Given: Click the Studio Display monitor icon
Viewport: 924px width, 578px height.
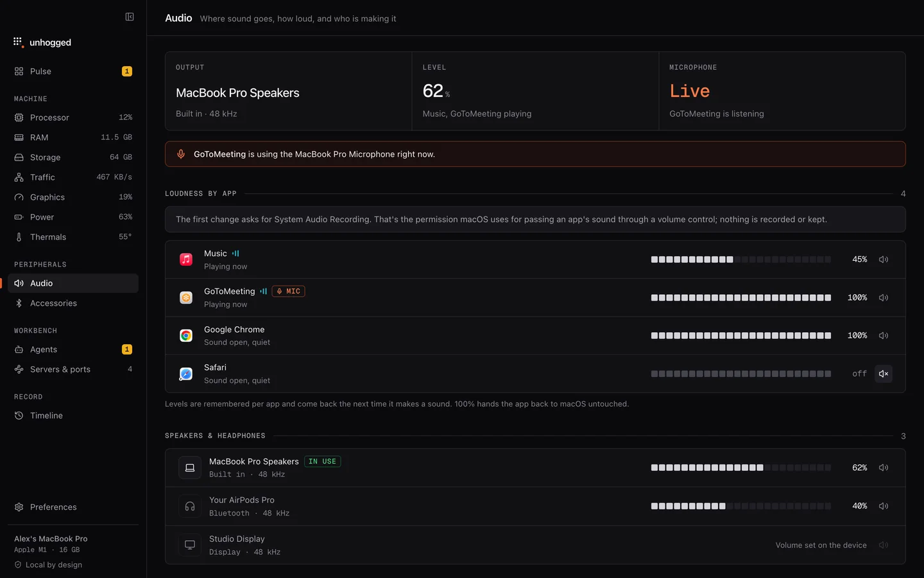Looking at the screenshot, I should (190, 545).
